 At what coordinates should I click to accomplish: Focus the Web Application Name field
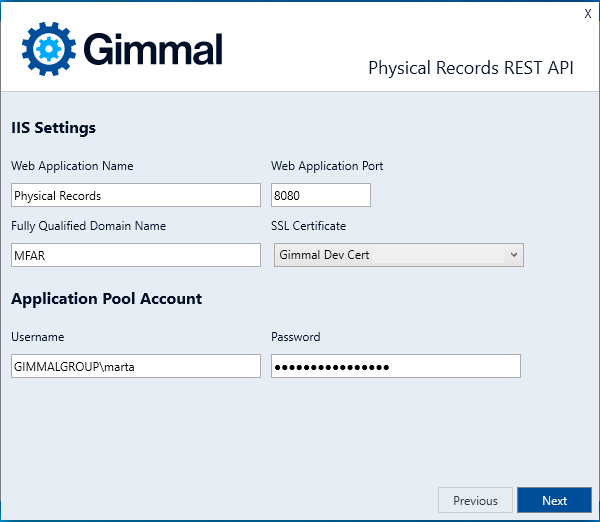(136, 195)
